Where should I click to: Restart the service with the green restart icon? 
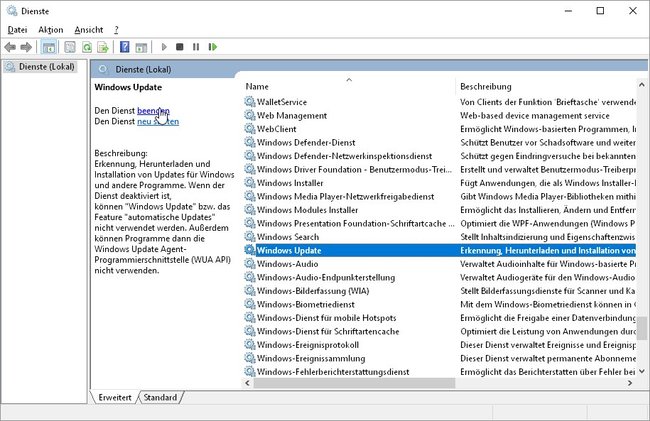point(213,47)
